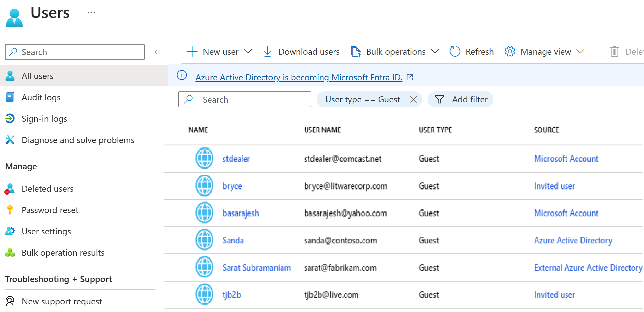This screenshot has width=644, height=312.
Task: Click external link icon after Entra ID
Action: [x=410, y=77]
